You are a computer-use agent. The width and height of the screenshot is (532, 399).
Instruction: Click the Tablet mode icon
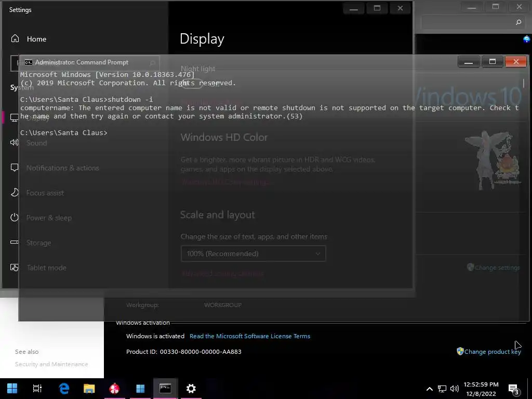14,268
